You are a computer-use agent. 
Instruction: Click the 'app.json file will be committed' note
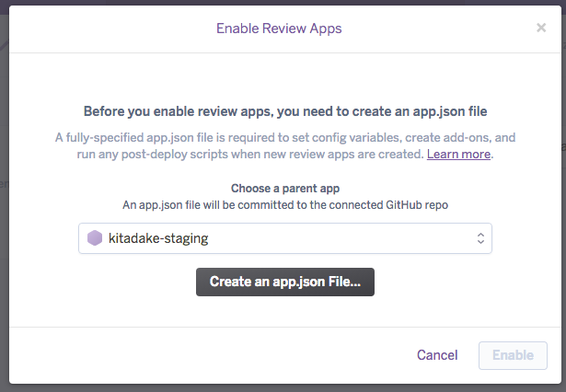coord(285,205)
